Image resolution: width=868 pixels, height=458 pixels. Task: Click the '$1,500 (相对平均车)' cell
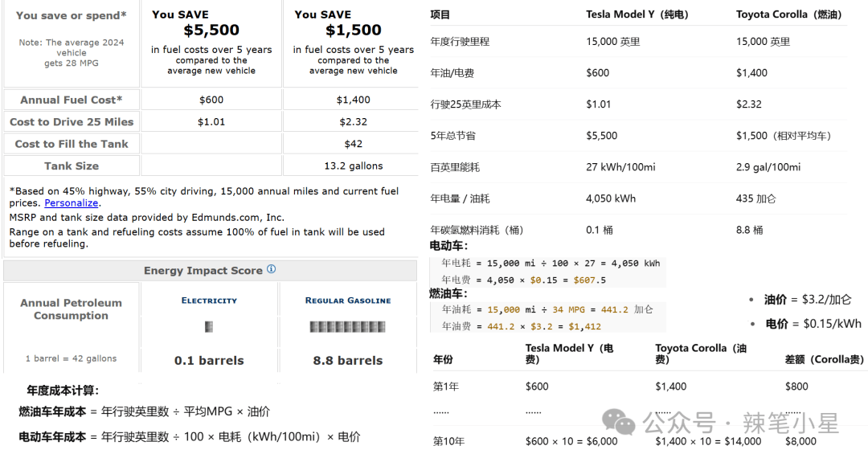click(784, 136)
